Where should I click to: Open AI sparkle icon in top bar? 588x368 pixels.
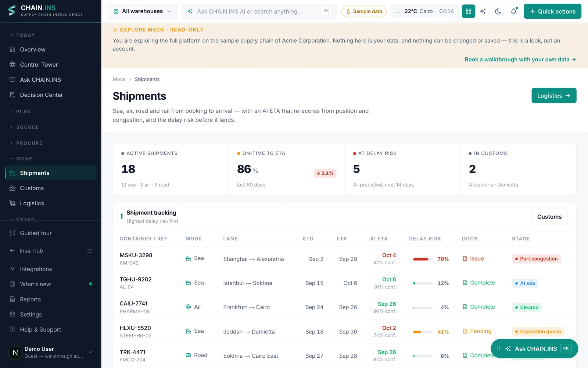coord(483,11)
